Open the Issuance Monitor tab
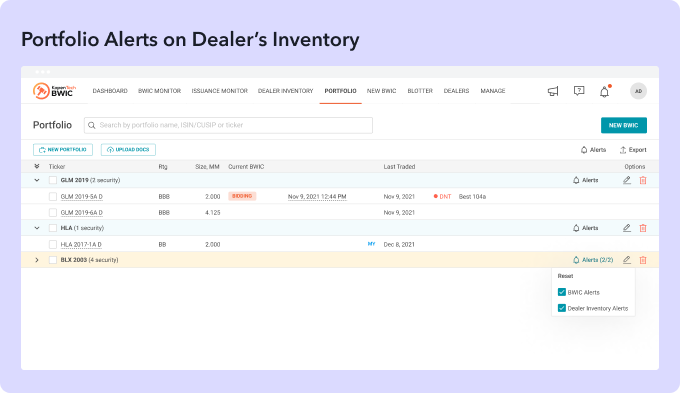The height and width of the screenshot is (393, 680). click(219, 91)
